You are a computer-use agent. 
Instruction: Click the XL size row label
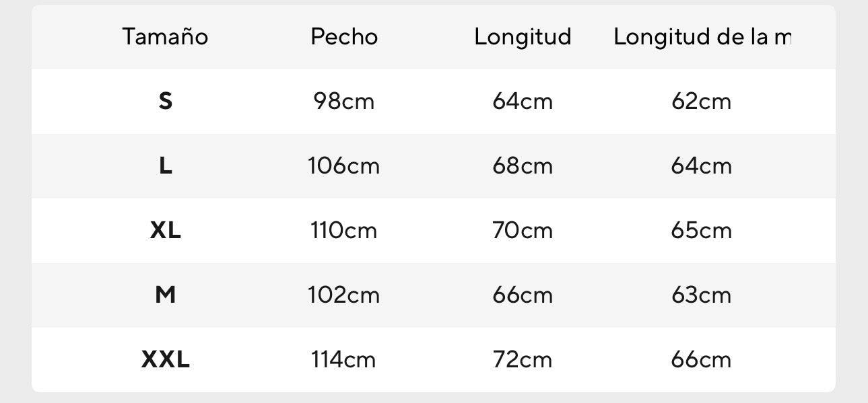165,231
